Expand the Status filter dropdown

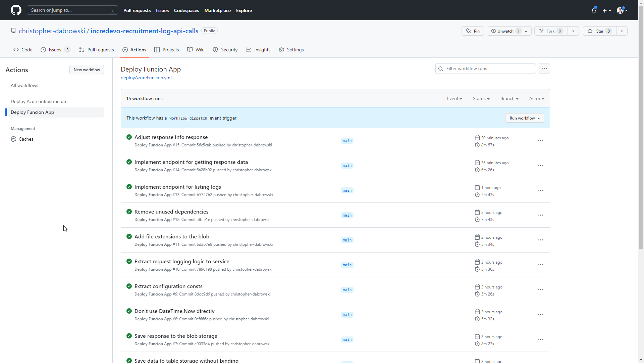481,98
